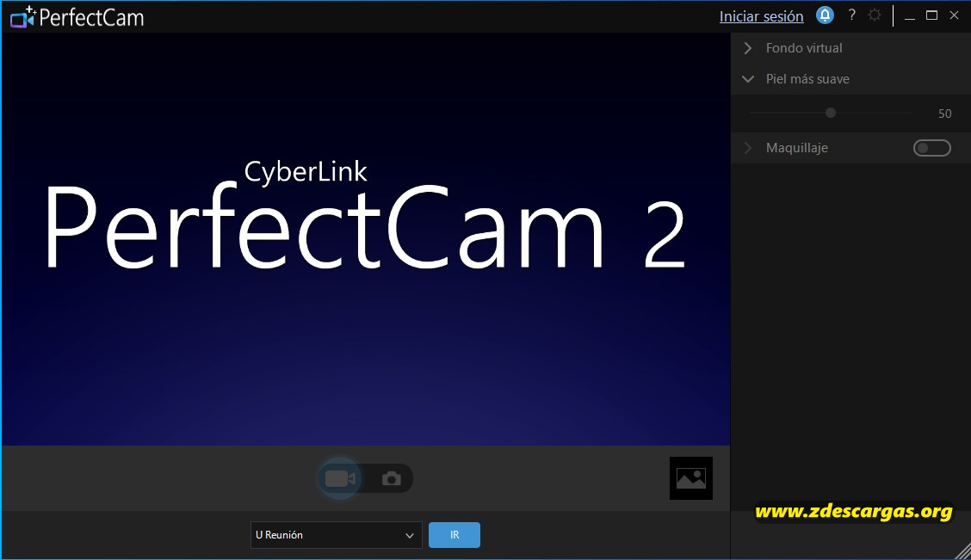Switch to photo snapshot mode
971x560 pixels.
tap(392, 478)
